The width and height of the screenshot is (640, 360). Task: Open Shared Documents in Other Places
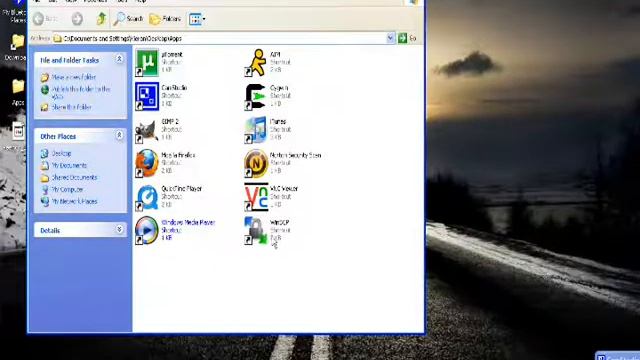(x=74, y=178)
